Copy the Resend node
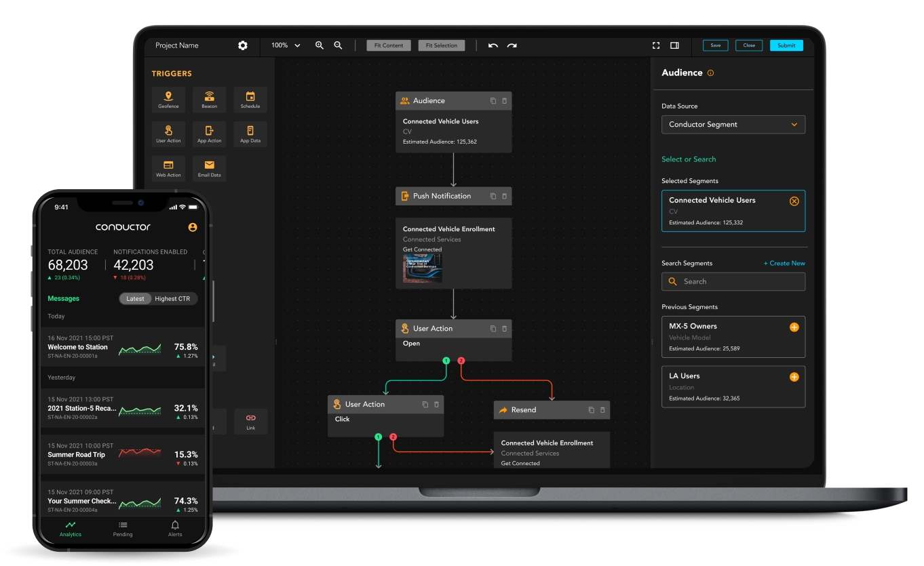Viewport: 924px width, 566px height. (591, 410)
